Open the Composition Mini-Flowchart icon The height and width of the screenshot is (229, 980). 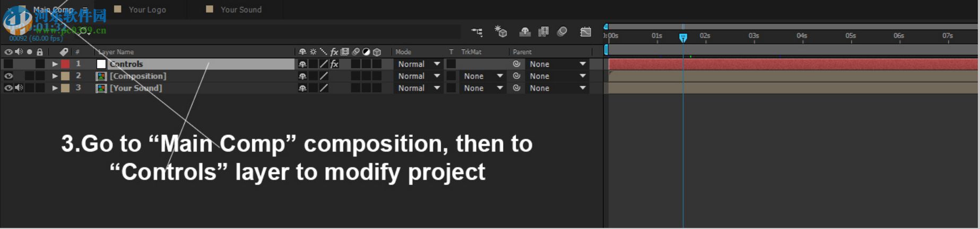476,32
